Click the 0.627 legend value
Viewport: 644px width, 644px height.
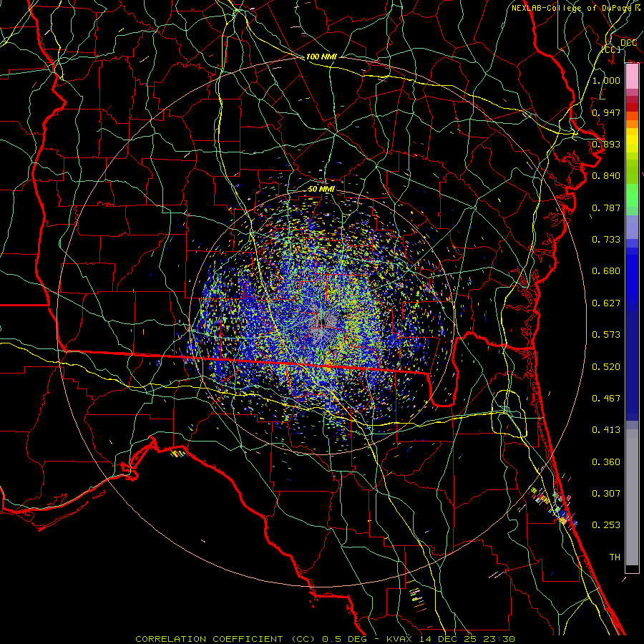pos(606,303)
